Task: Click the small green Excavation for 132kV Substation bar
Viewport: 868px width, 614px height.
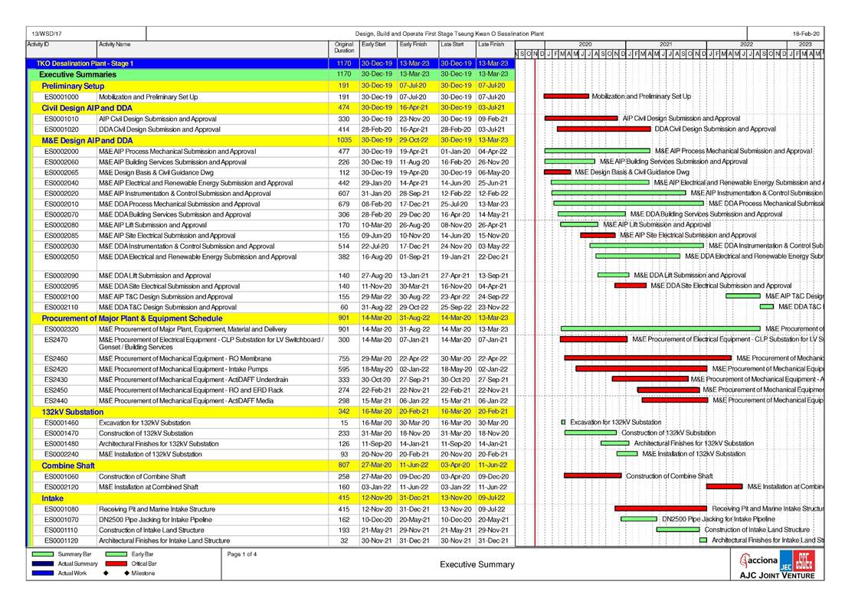Action: coord(563,422)
